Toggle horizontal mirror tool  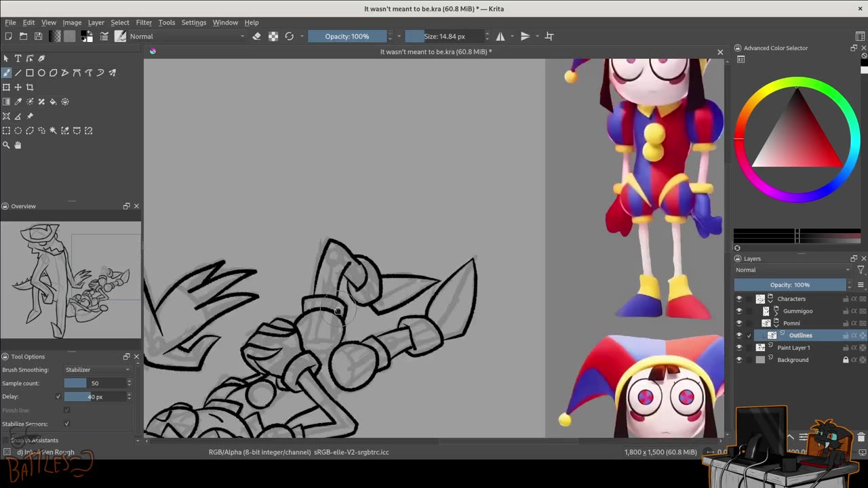pyautogui.click(x=500, y=37)
